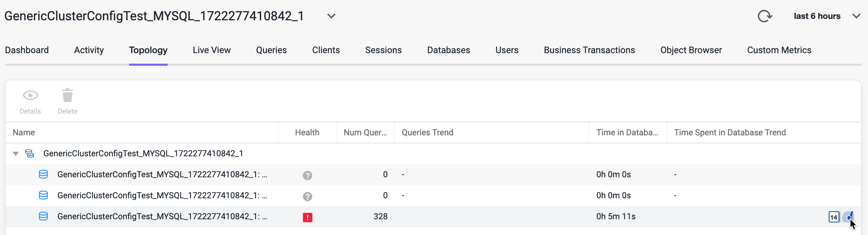
Task: Click the page title cluster name
Action: click(154, 16)
